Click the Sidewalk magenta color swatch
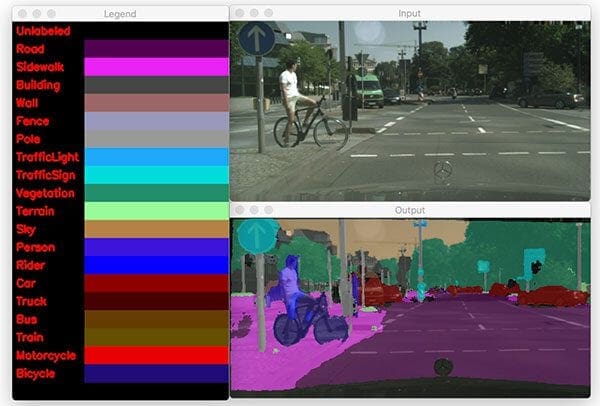Viewport: 600px width, 406px height. (156, 67)
